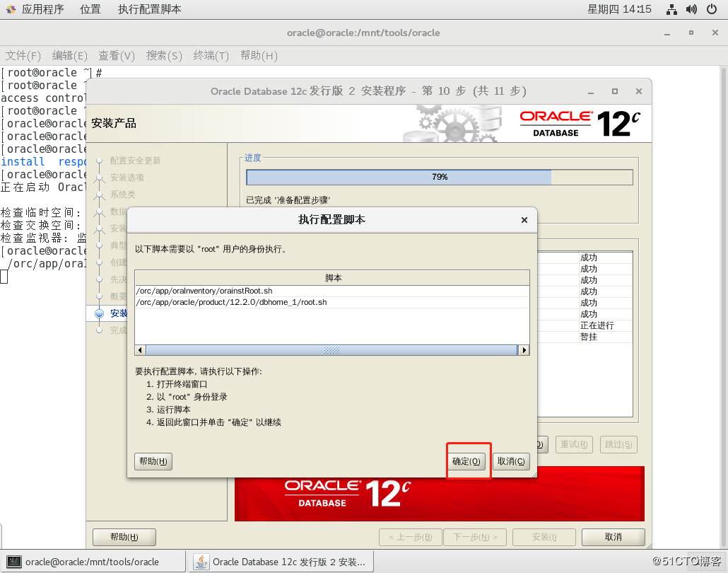
Task: Click 执行配置脚本 in the top panel
Action: coord(150,9)
